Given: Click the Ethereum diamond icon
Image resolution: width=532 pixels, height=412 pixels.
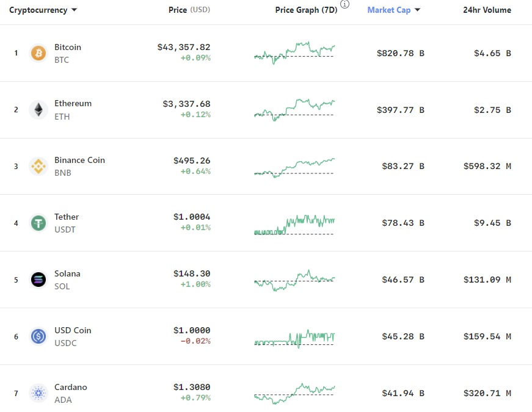Looking at the screenshot, I should 38,110.
